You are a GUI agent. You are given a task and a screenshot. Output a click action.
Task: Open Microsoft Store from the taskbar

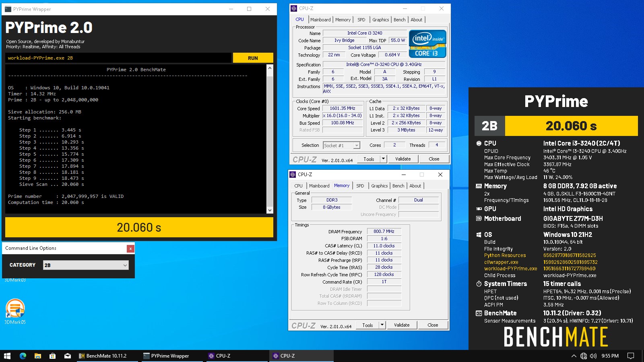click(x=52, y=356)
